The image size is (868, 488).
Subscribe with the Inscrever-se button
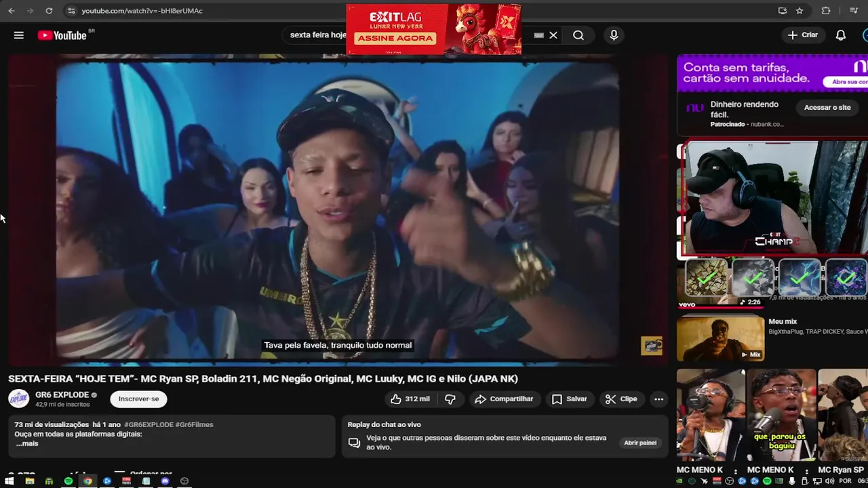(x=138, y=399)
